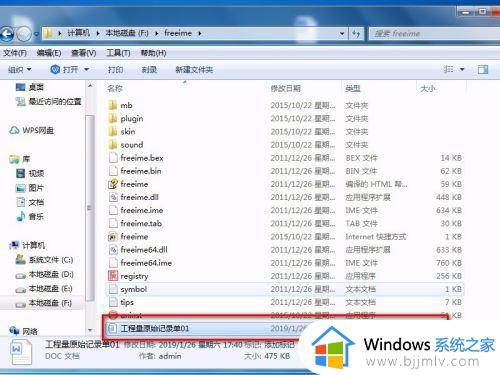Select the freeime.bin file icon
The image size is (500, 375).
tap(113, 171)
